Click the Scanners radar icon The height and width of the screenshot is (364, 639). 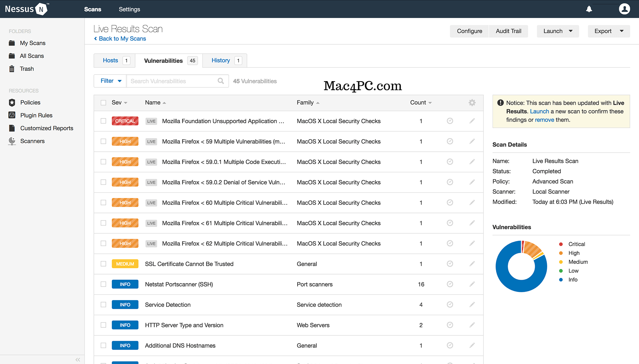point(12,141)
